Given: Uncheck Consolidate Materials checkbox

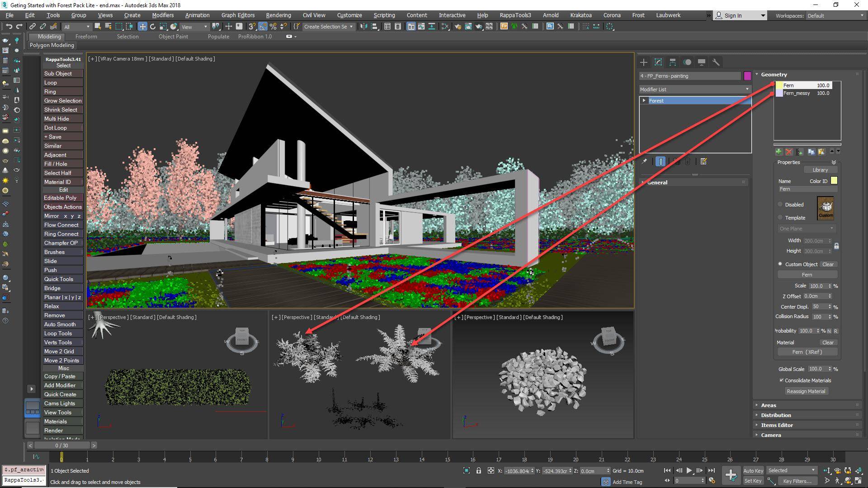Looking at the screenshot, I should coord(782,380).
